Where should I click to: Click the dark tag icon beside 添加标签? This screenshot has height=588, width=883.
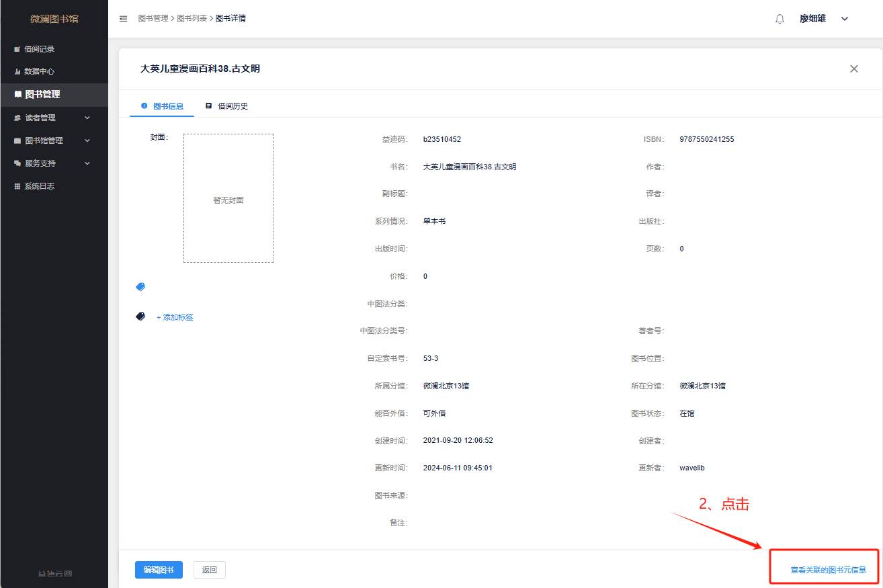pyautogui.click(x=140, y=317)
